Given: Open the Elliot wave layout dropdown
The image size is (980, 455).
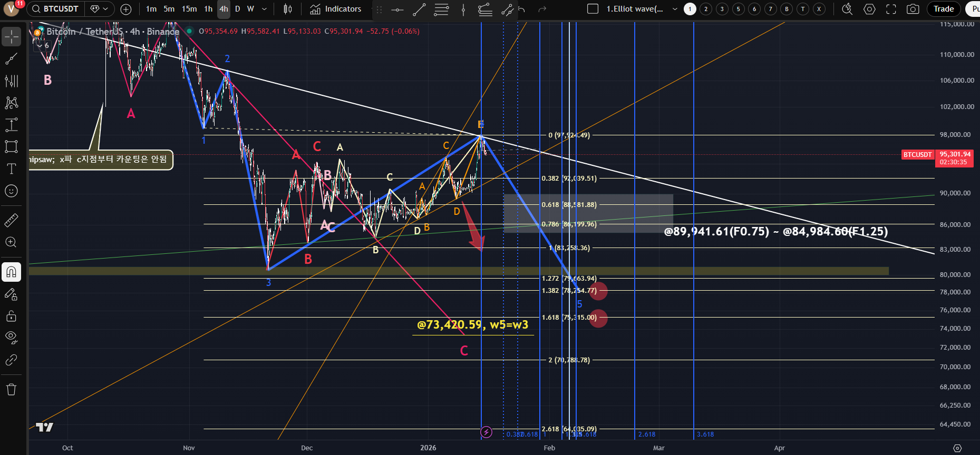Looking at the screenshot, I should pos(674,9).
